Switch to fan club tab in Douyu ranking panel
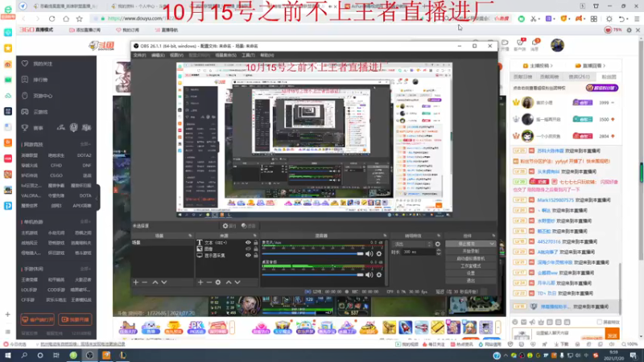Viewport: 644px width, 362px height. point(609,76)
